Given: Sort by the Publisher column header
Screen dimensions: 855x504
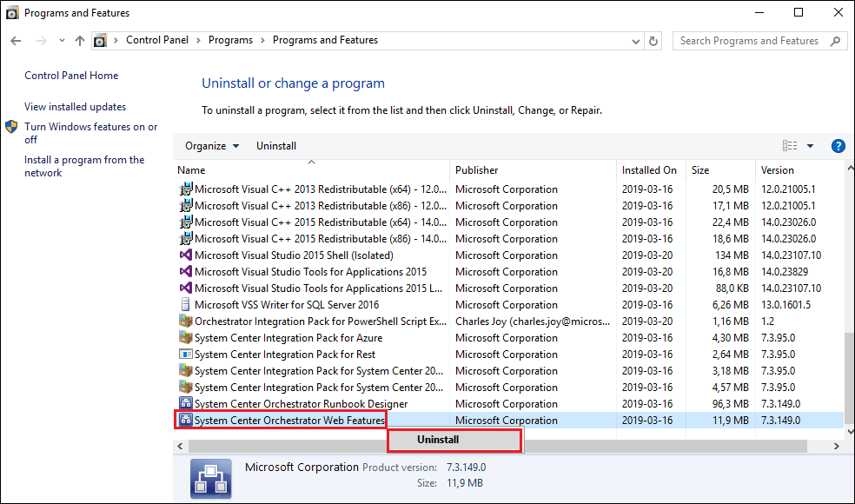Looking at the screenshot, I should click(533, 170).
